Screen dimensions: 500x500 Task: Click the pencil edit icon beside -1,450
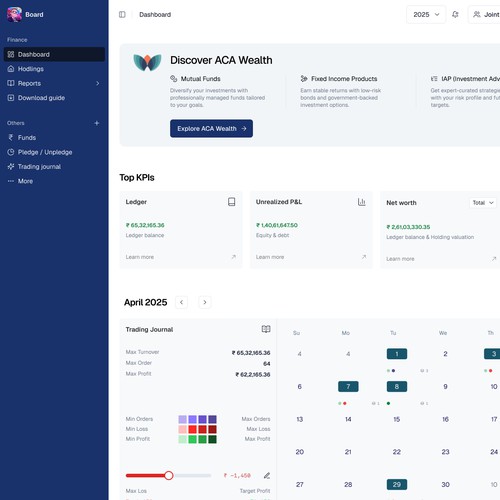[x=267, y=475]
